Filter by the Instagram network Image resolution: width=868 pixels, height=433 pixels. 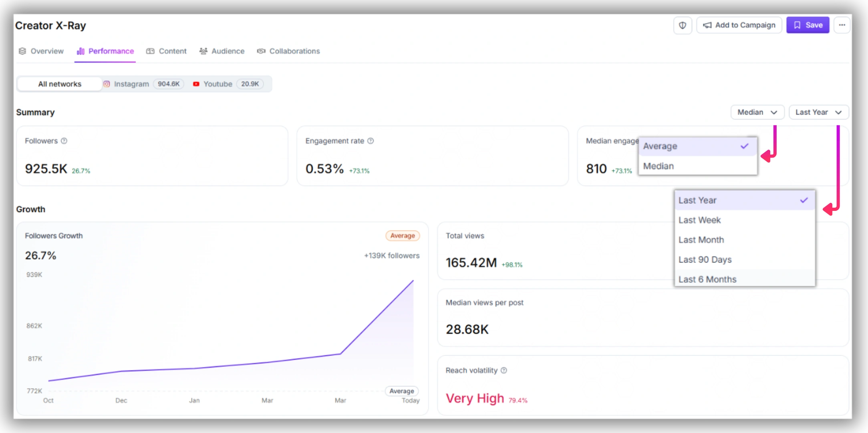(x=143, y=84)
